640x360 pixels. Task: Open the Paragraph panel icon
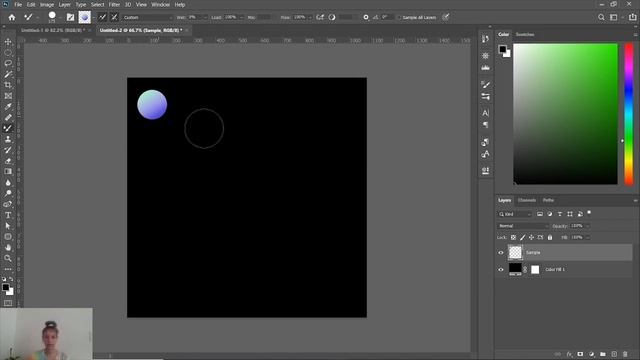pos(485,125)
